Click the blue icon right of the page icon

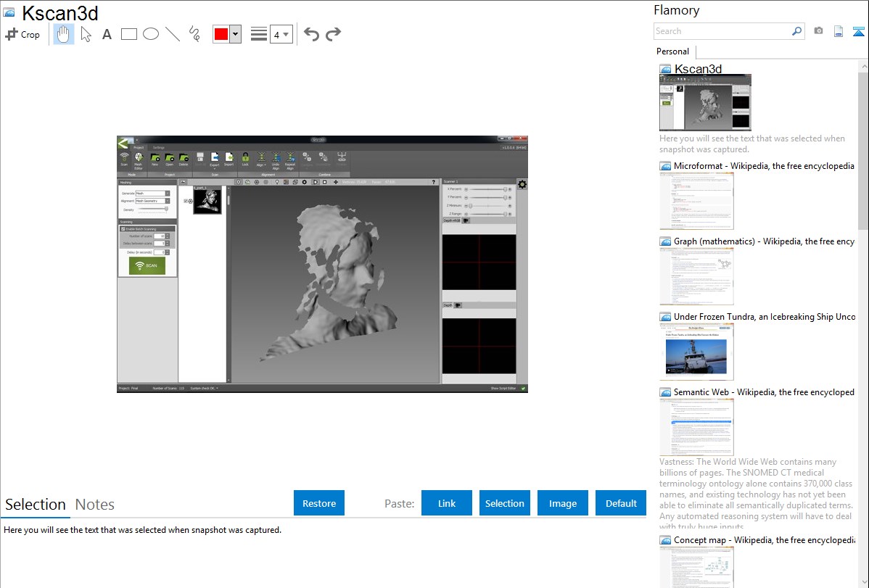coord(858,31)
